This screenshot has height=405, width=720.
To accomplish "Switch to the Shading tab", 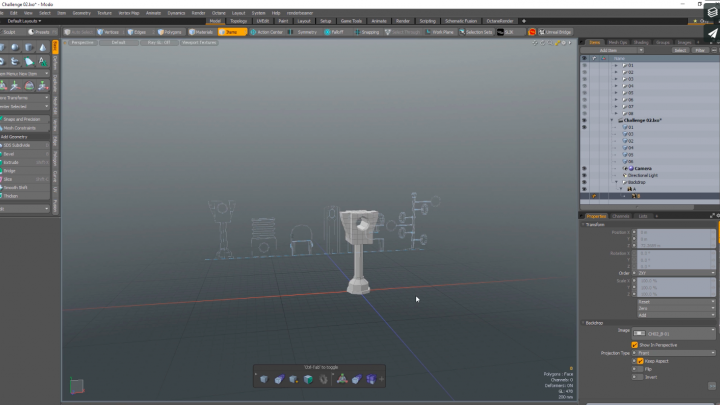I will coord(640,42).
